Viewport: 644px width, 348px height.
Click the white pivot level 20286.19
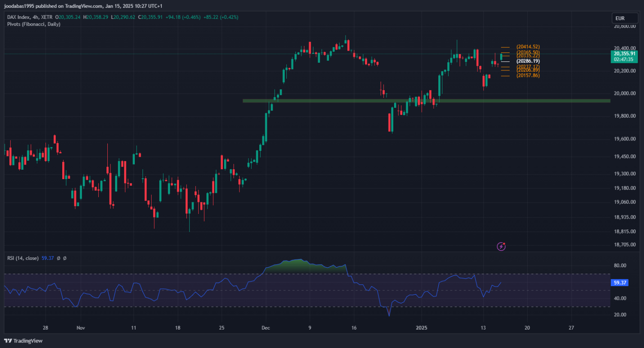[x=528, y=61]
